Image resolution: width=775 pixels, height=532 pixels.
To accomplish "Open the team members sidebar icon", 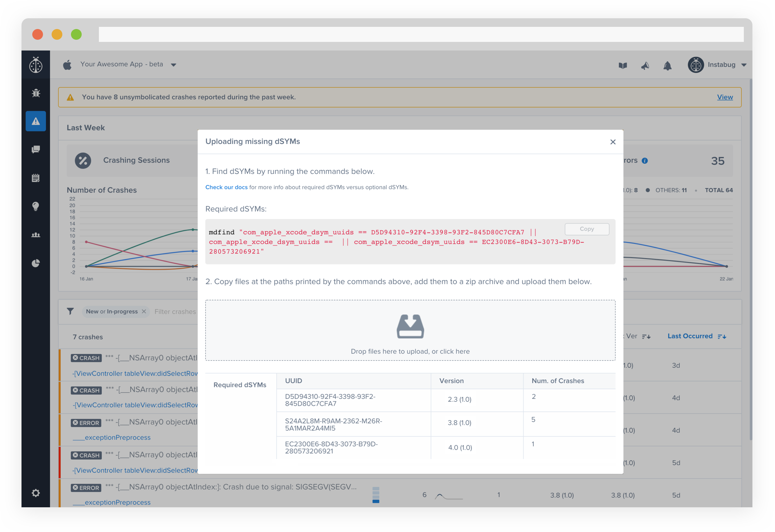I will click(x=36, y=235).
